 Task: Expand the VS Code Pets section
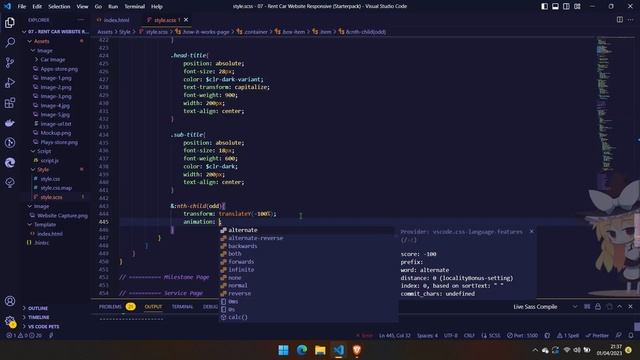click(43, 327)
